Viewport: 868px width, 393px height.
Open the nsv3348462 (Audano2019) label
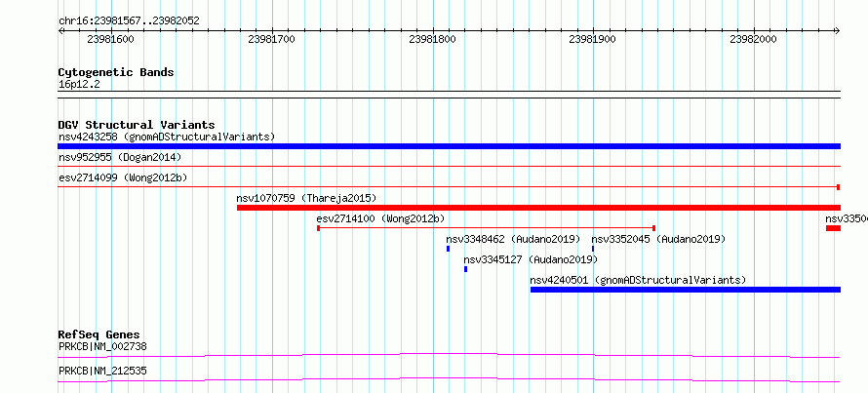coord(513,239)
